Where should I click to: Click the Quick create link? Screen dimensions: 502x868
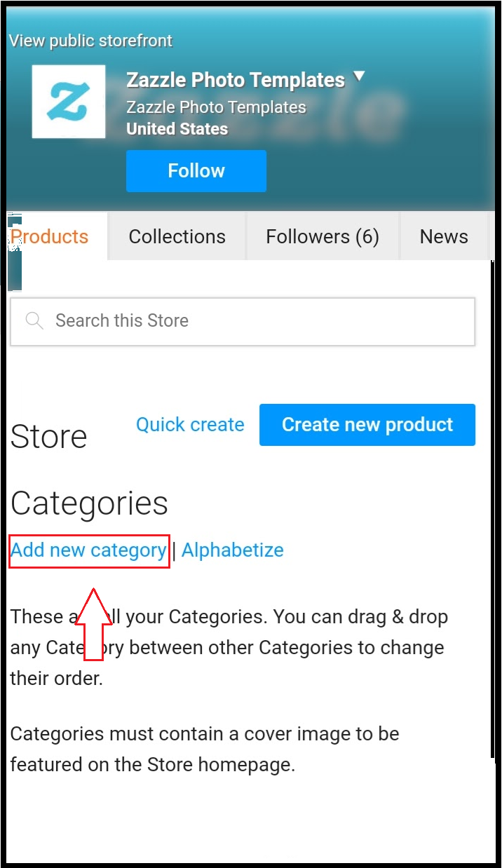point(190,424)
